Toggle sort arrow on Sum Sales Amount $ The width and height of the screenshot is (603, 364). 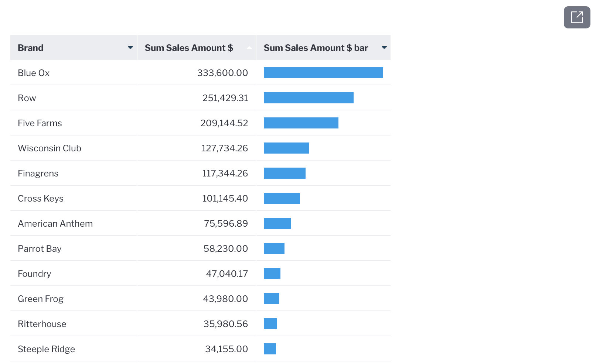(x=249, y=48)
